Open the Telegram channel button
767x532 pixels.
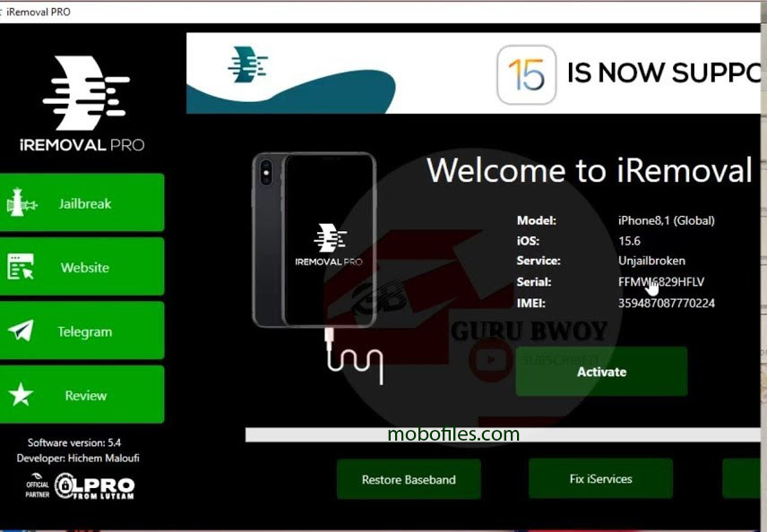pyautogui.click(x=82, y=330)
